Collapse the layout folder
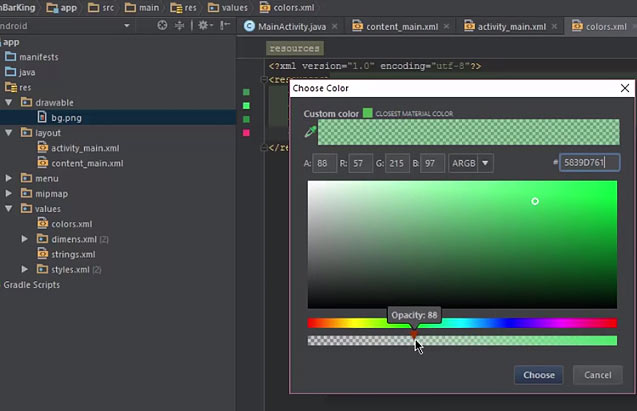The image size is (637, 411). pos(9,133)
